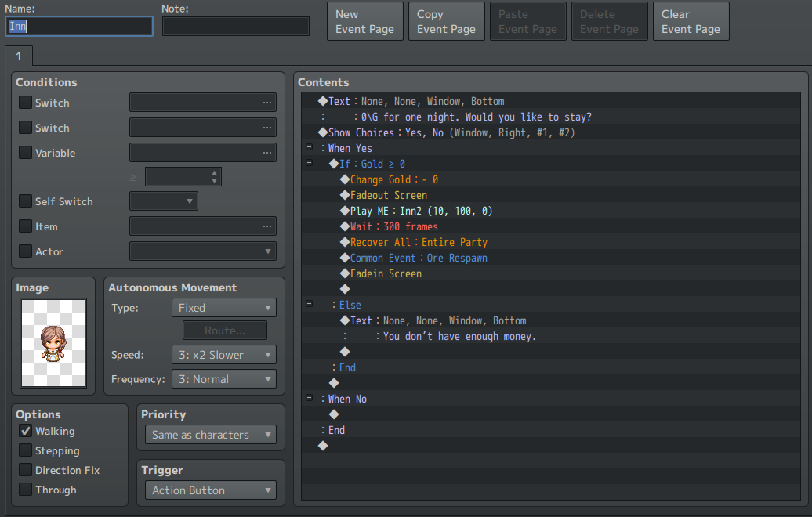Click the New Event Page button
Image resolution: width=812 pixels, height=517 pixels.
pyautogui.click(x=365, y=21)
